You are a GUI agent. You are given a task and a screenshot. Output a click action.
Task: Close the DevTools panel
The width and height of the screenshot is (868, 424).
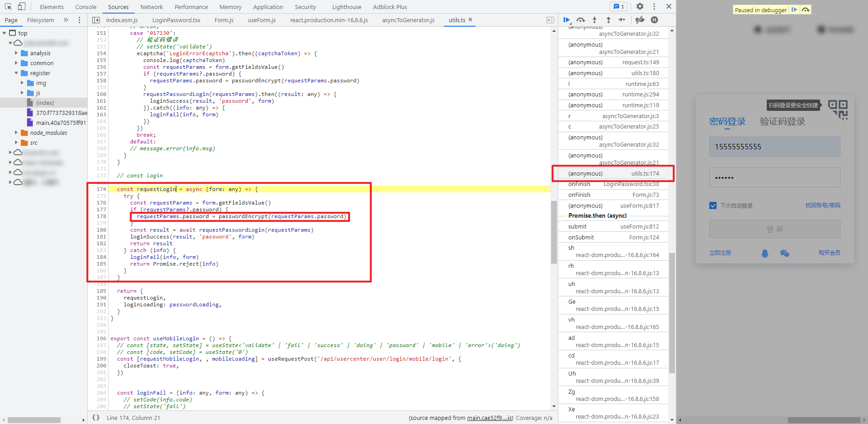tap(669, 7)
